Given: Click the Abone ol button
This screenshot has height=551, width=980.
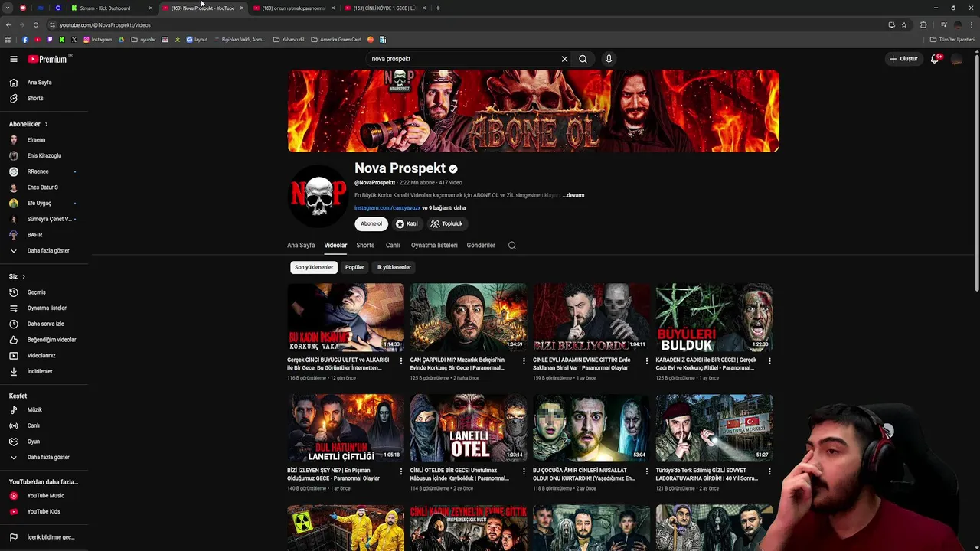Looking at the screenshot, I should pos(371,223).
